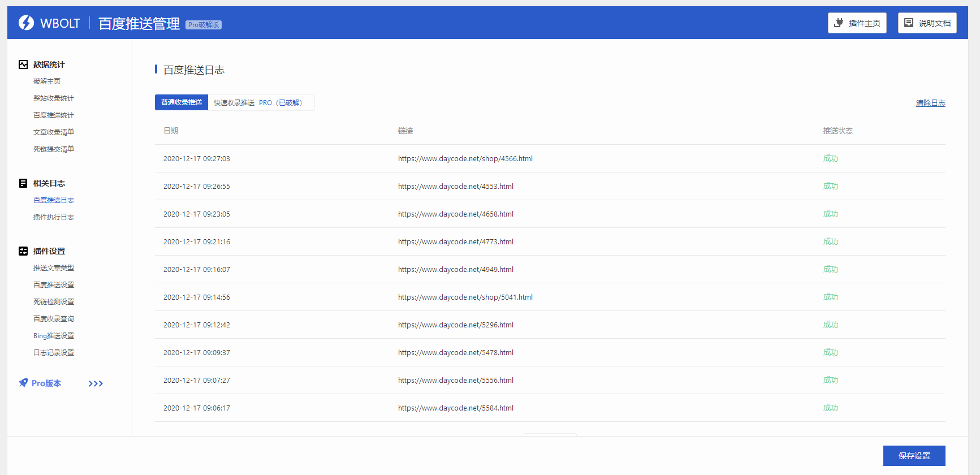Click the 清除日志 link
Viewport: 980px width, 475px height.
click(931, 103)
